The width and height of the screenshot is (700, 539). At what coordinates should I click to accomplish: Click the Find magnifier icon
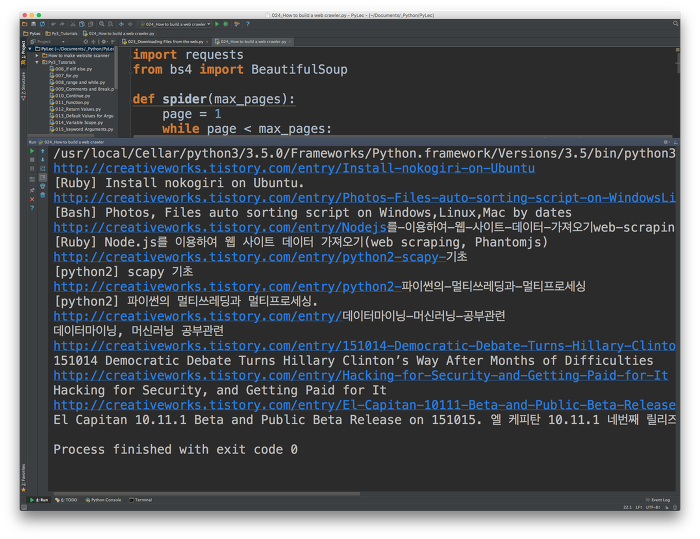(x=102, y=24)
